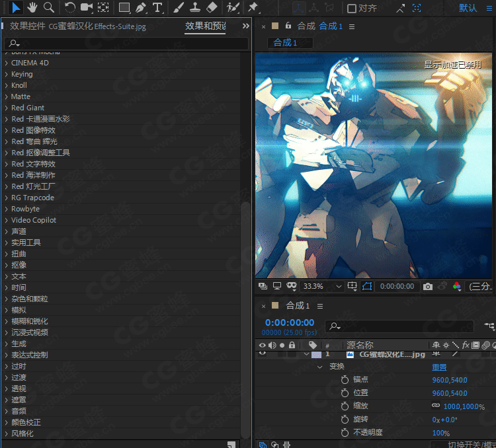Open the timeline 合成 1 panel menu

click(x=320, y=306)
